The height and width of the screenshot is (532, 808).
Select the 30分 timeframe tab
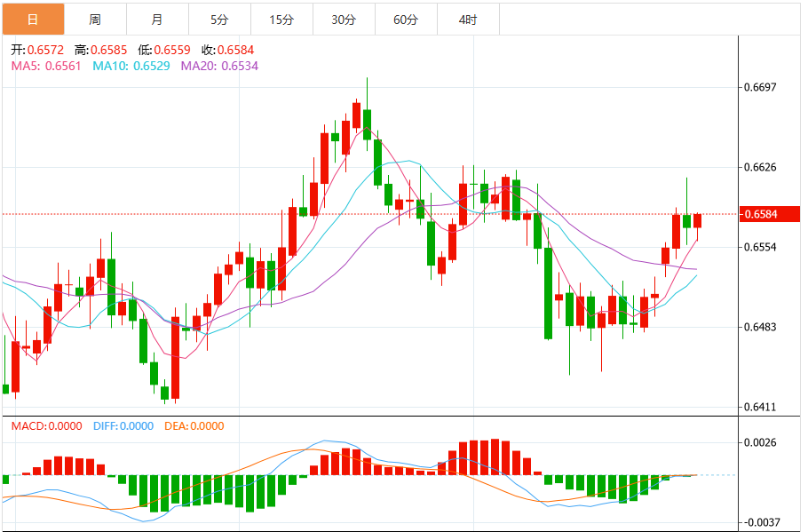click(344, 20)
